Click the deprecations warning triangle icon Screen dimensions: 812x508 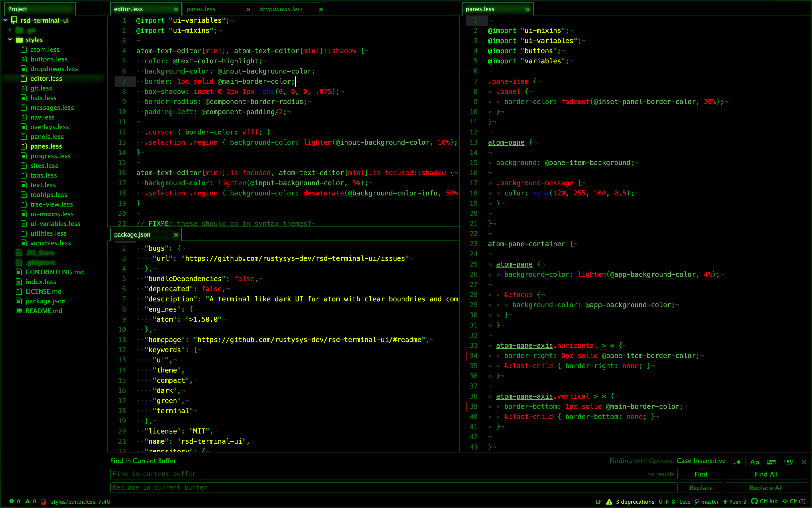[609, 502]
